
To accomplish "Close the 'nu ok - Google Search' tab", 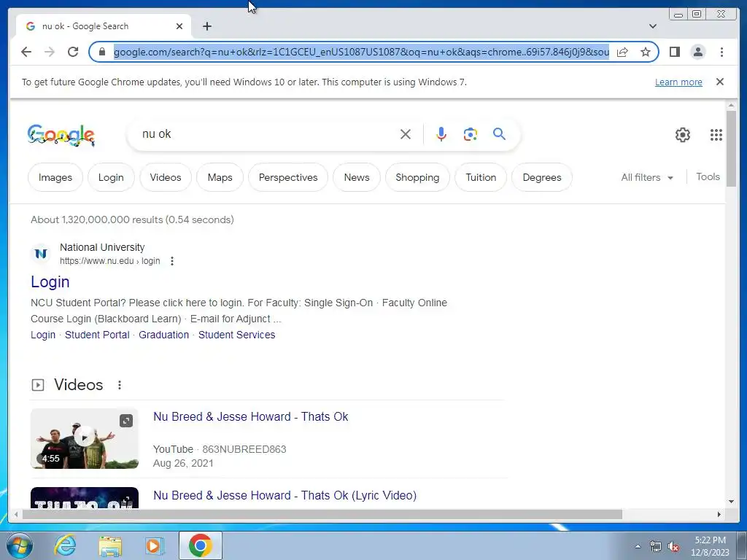I will pyautogui.click(x=179, y=26).
